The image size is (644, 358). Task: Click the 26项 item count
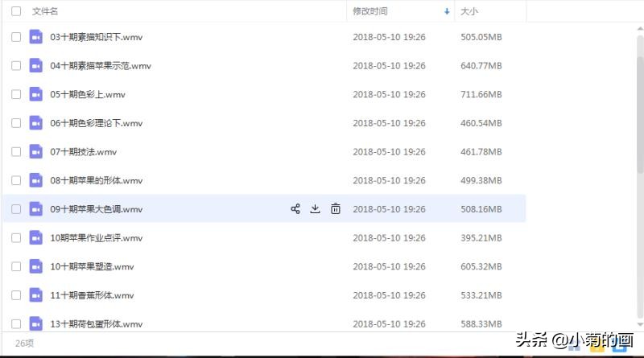coord(25,344)
